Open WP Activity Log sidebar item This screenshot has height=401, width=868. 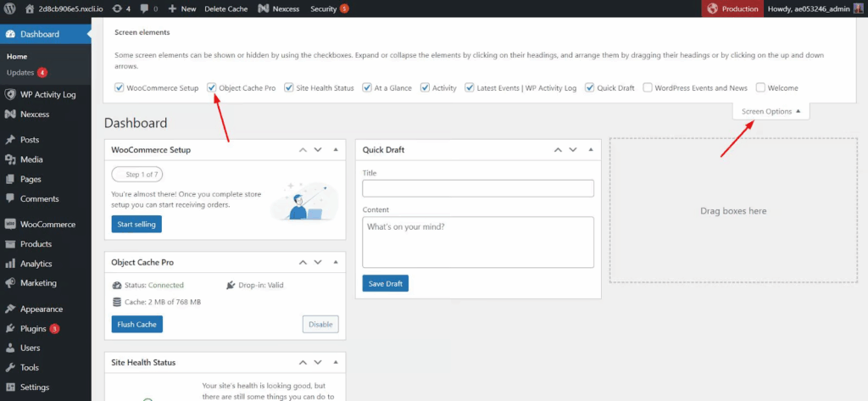(46, 95)
